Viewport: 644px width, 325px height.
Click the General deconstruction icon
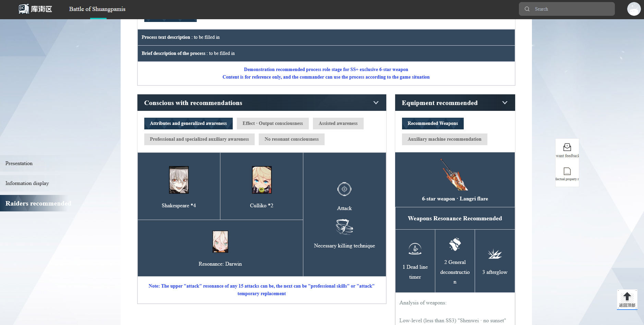455,244
